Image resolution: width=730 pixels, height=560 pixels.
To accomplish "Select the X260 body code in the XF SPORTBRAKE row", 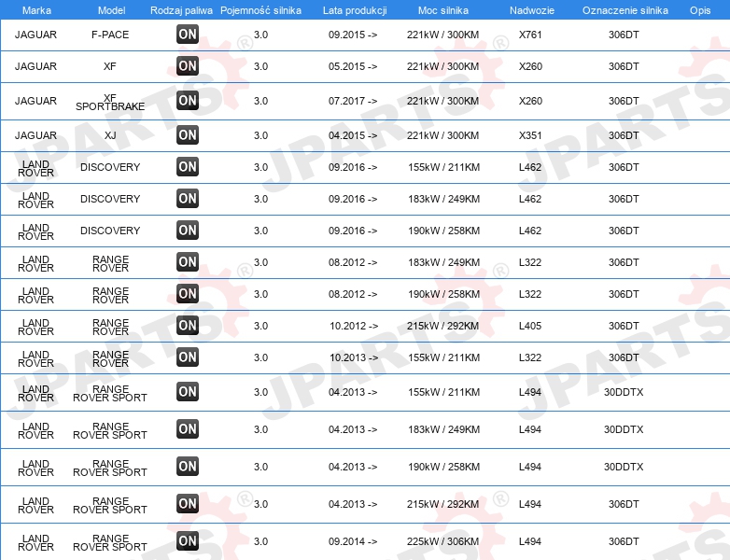I will (531, 101).
